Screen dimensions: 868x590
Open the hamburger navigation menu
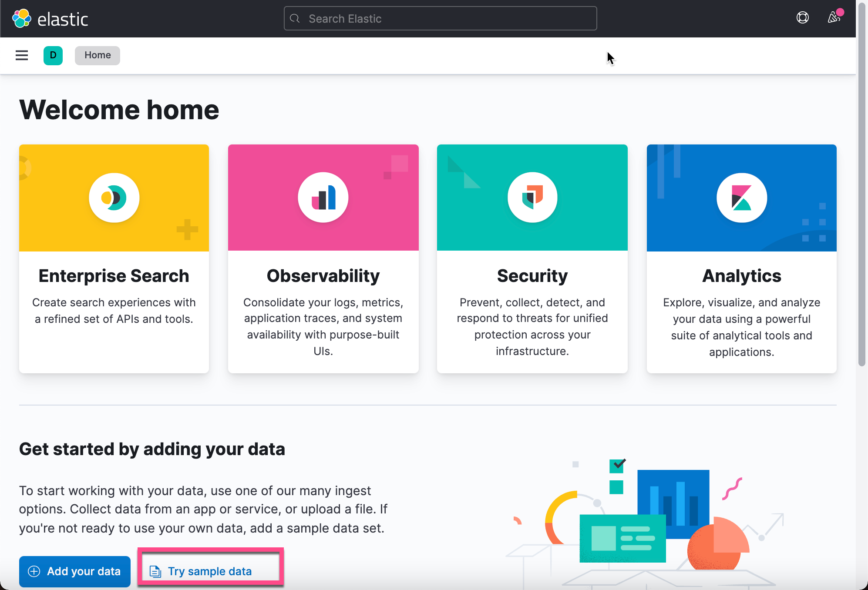click(22, 55)
